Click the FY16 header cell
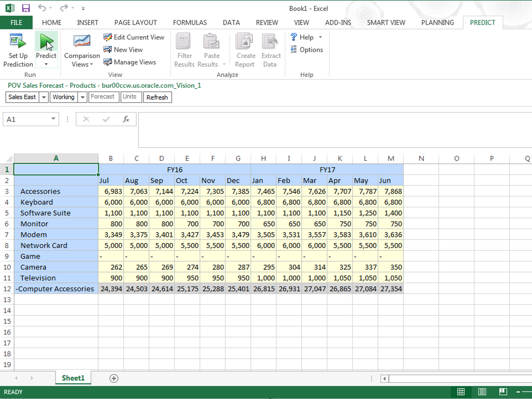Screen dimensions: 532x399 click(174, 170)
